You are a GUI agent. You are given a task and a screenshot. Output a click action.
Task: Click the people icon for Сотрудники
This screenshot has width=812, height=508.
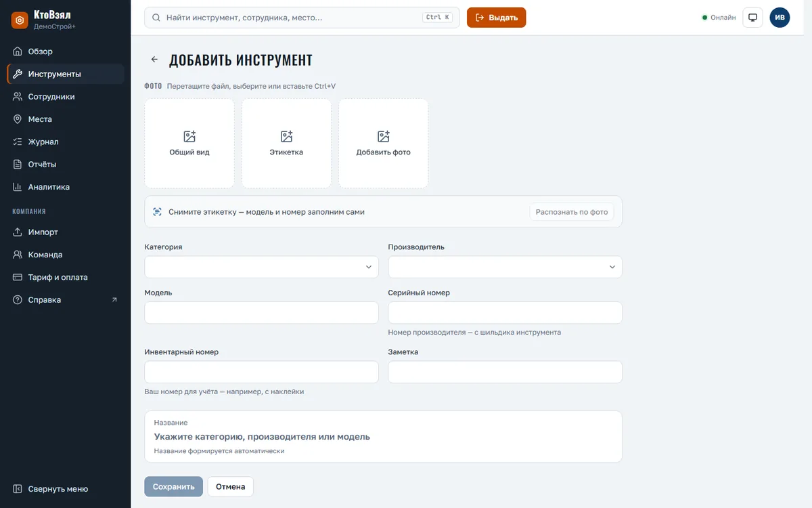click(x=18, y=97)
